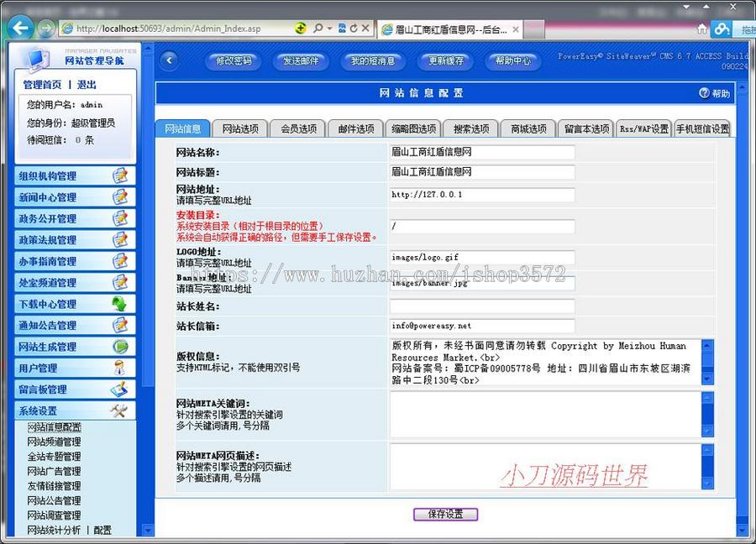Image resolution: width=756 pixels, height=544 pixels.
Task: Click the 保存设置 button
Action: [445, 515]
